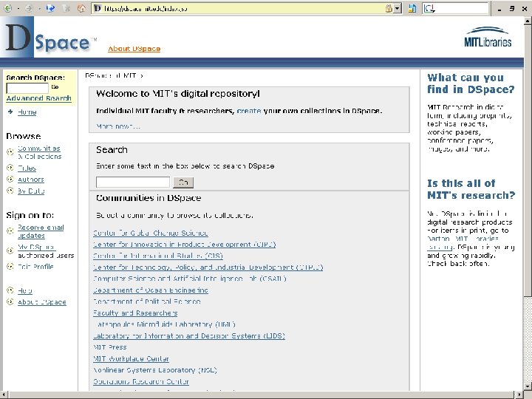Open Center for Global Change Science community
The width and height of the screenshot is (532, 399).
pos(151,233)
